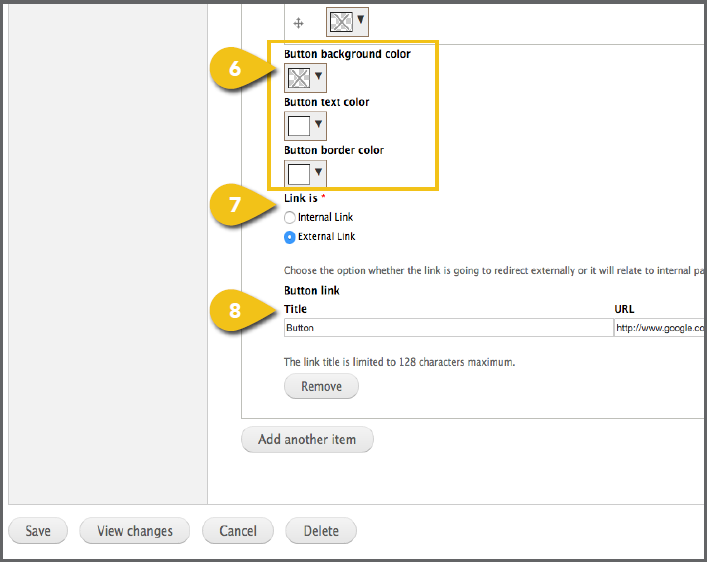Click the drag handle cross icon
Screen dimensions: 707x562
point(298,23)
